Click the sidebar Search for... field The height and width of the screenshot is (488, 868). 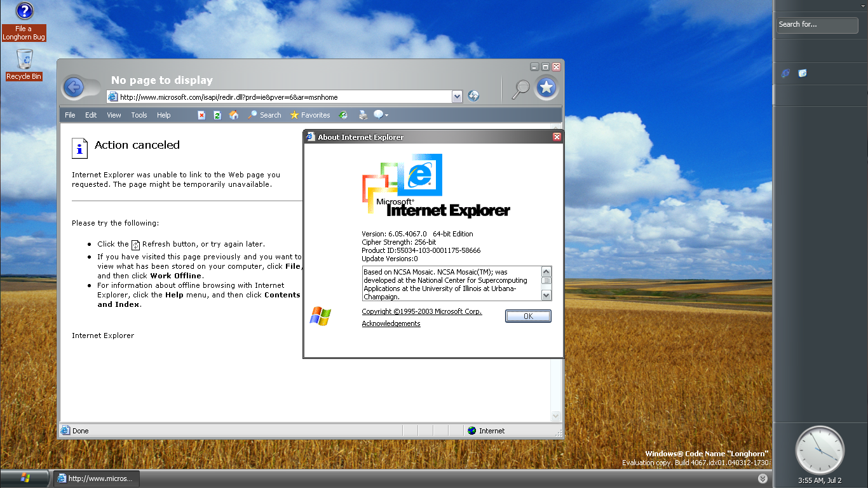click(818, 25)
